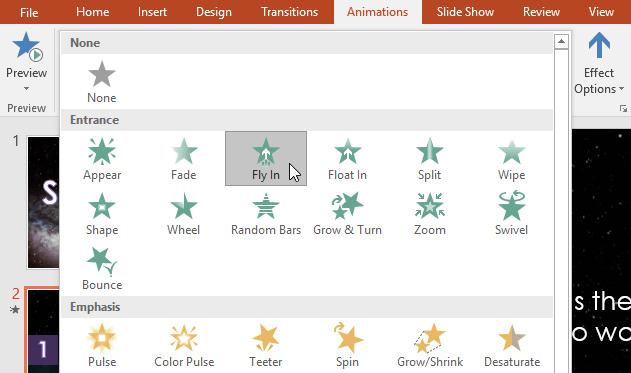This screenshot has height=373, width=631.
Task: Switch to the Home tab
Action: [93, 12]
